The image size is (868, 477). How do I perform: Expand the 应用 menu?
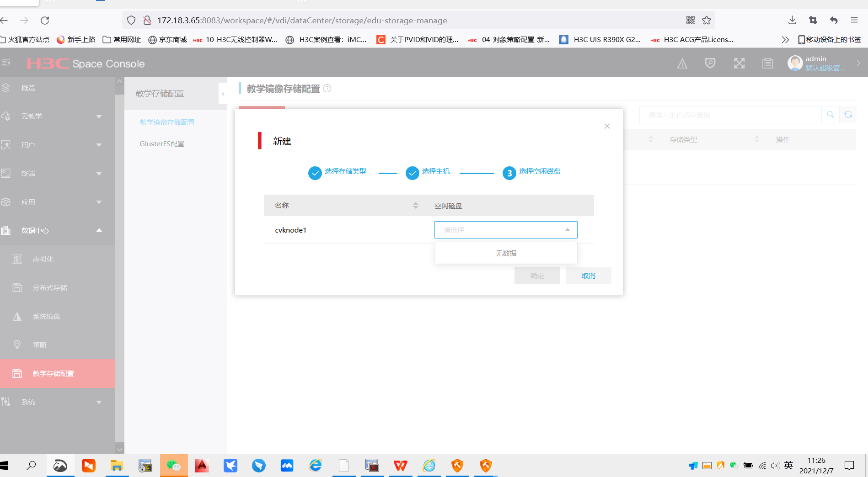(x=57, y=202)
